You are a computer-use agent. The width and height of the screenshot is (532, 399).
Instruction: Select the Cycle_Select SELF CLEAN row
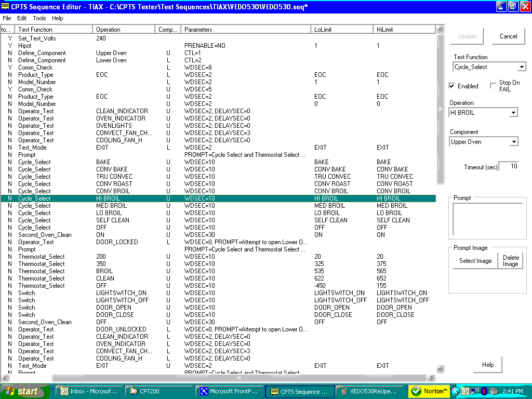pyautogui.click(x=218, y=220)
